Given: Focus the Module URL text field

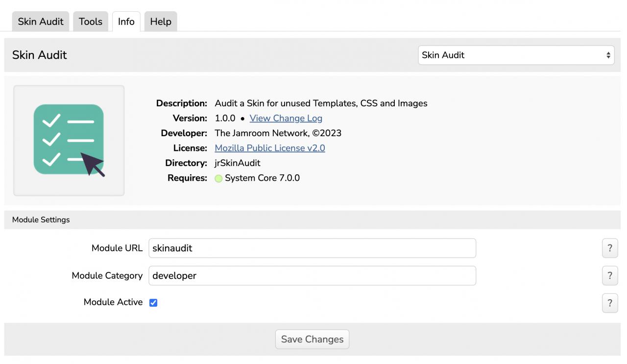Looking at the screenshot, I should point(312,248).
